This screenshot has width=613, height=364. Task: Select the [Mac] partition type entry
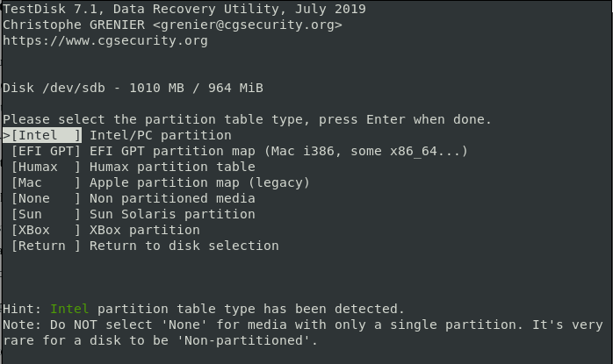47,182
